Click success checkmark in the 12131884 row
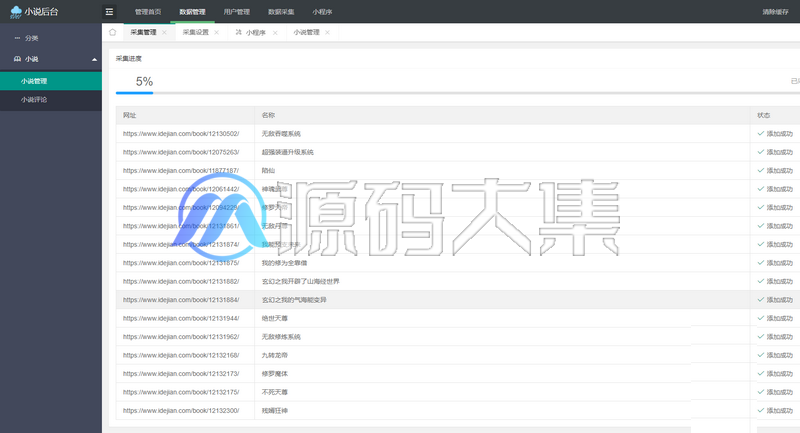This screenshot has height=433, width=800. point(761,300)
